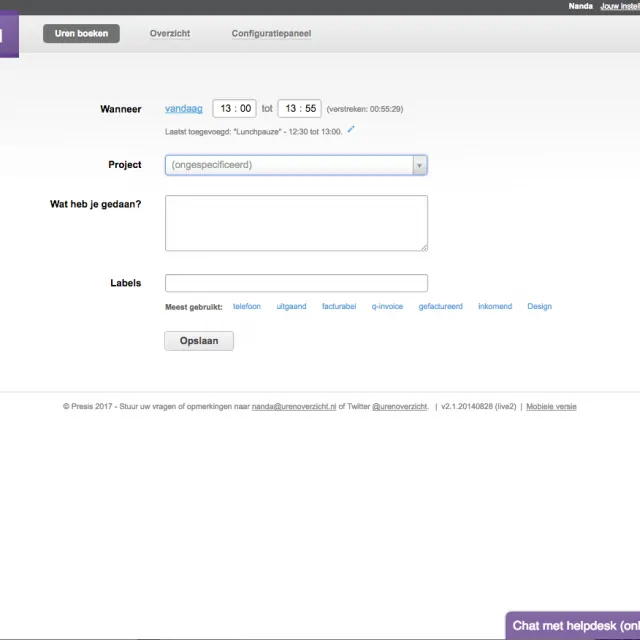Add the gefactureerd label

tap(440, 307)
